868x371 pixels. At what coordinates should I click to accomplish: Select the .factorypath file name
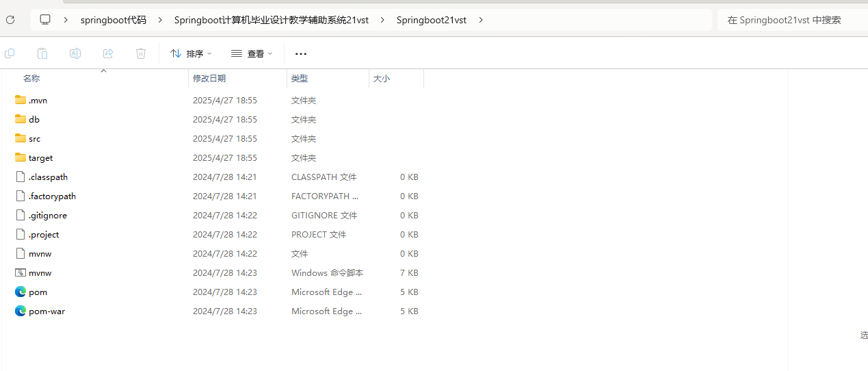point(52,196)
